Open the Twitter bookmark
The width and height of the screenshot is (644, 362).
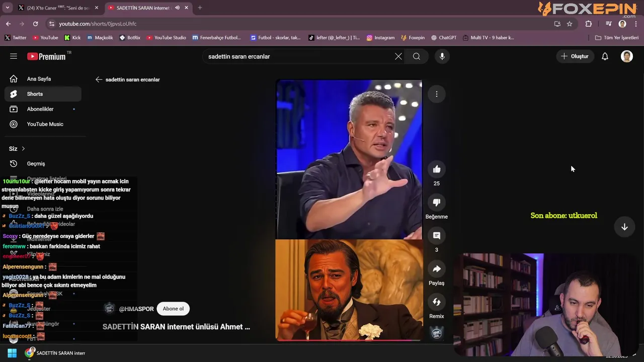tap(15, 38)
